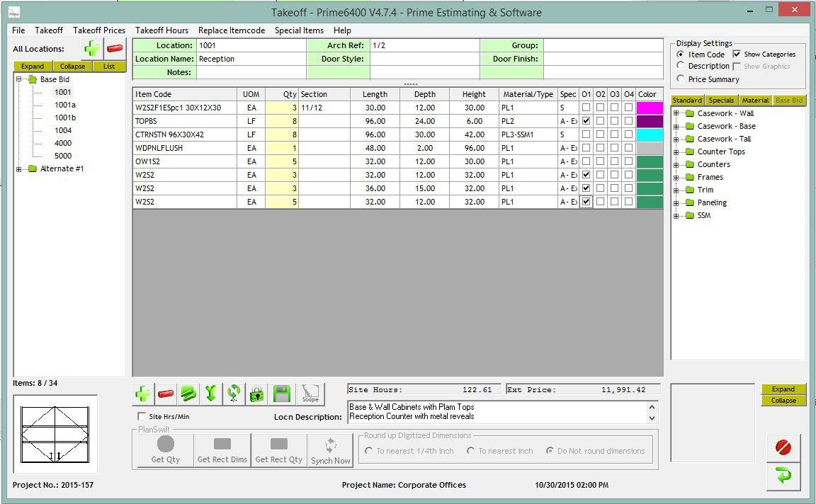Switch to the Specials tab
The width and height of the screenshot is (816, 504).
pyautogui.click(x=721, y=100)
